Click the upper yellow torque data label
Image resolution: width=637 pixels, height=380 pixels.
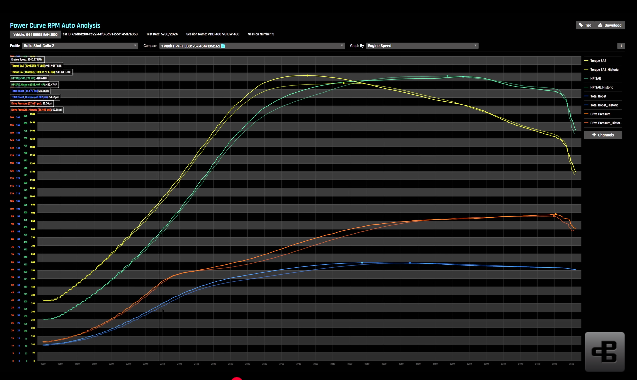tap(36, 65)
